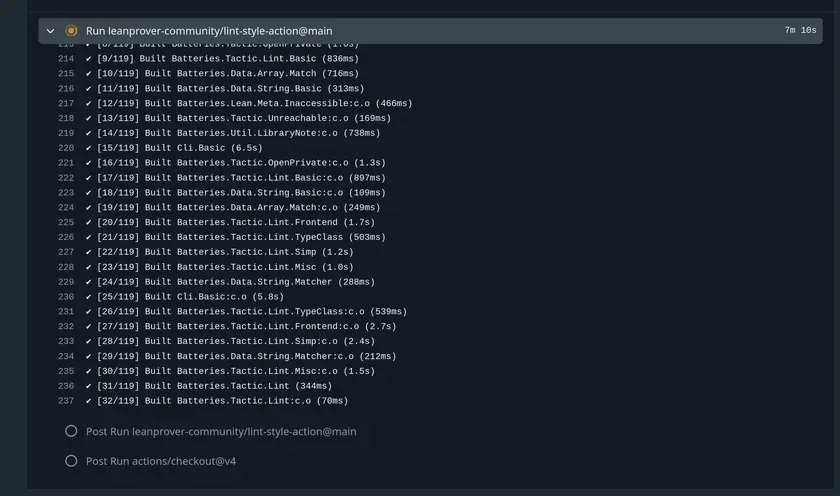840x496 pixels.
Task: Click the pending circle beside Post Run lint-style-action
Action: pyautogui.click(x=71, y=431)
